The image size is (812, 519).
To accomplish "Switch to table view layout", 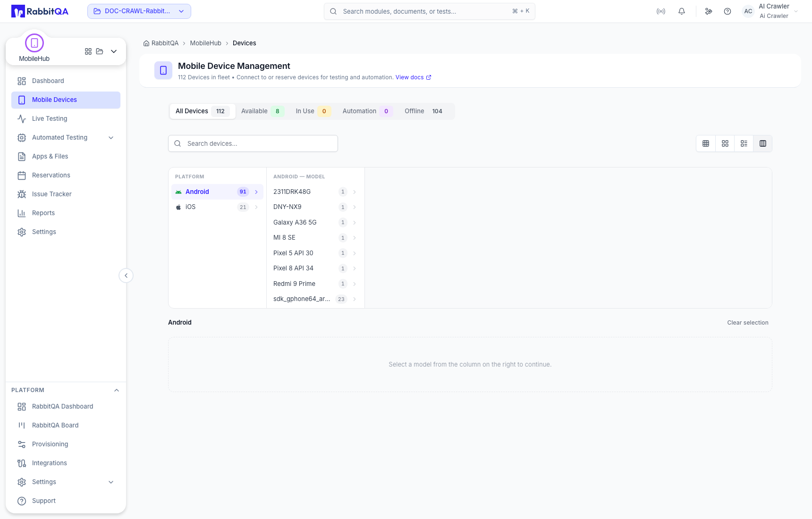I will (x=706, y=143).
